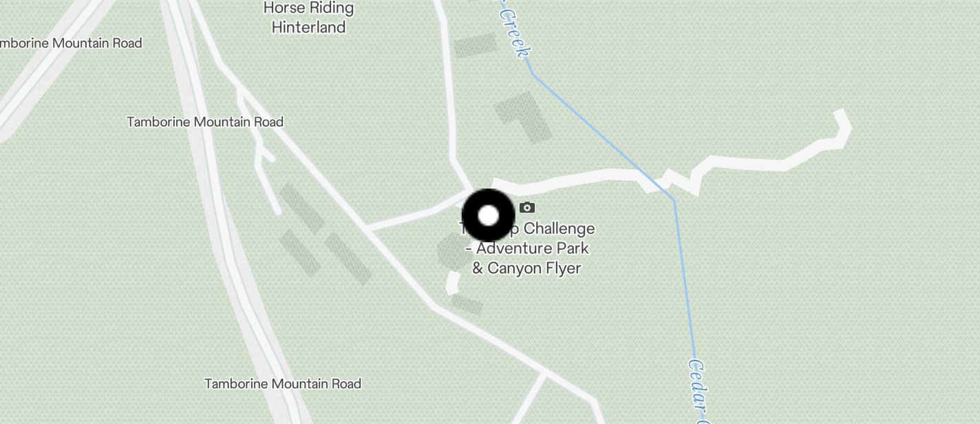Click the camera photo icon beside marker
The image size is (980, 424).
527,207
